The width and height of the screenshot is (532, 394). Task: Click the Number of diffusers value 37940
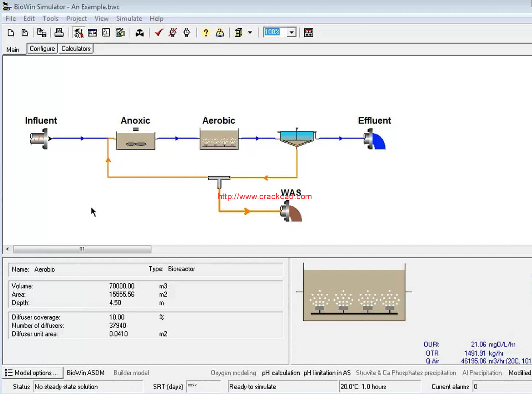point(118,326)
